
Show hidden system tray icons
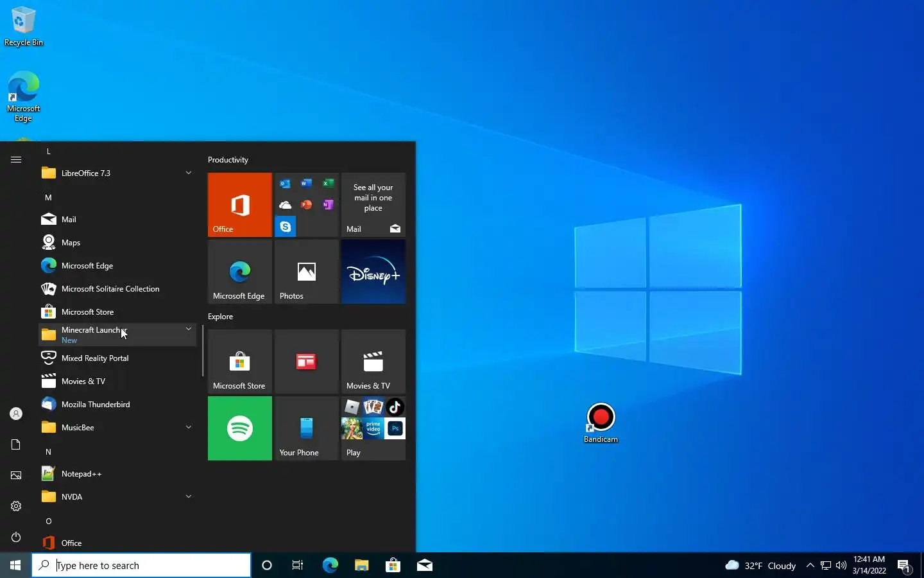click(x=810, y=565)
